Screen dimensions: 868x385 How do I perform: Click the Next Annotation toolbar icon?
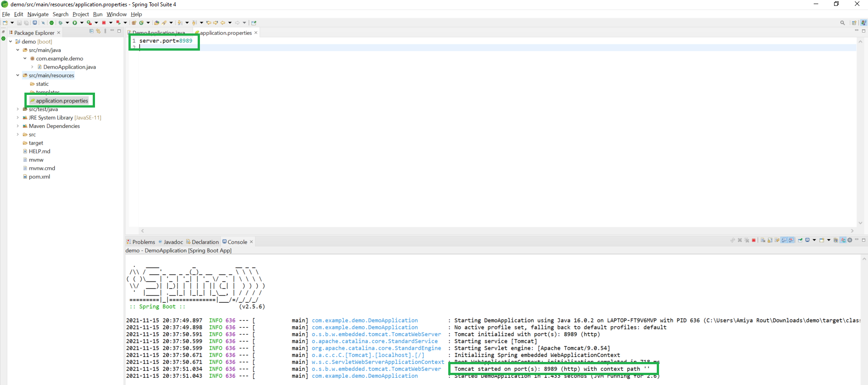coord(180,23)
